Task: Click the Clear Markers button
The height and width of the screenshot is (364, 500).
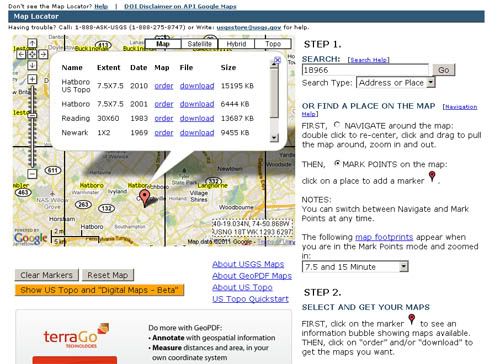Action: point(47,275)
